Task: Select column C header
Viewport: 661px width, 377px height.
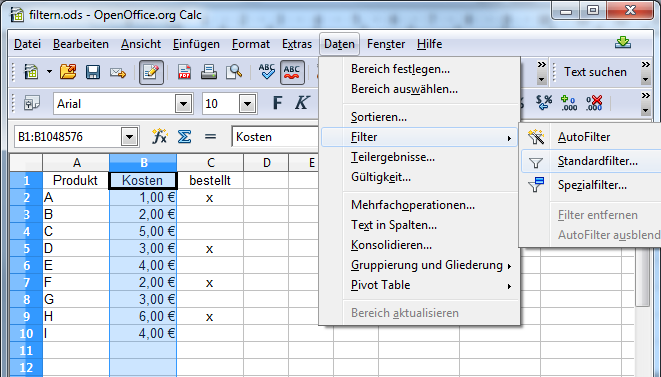Action: pos(210,163)
